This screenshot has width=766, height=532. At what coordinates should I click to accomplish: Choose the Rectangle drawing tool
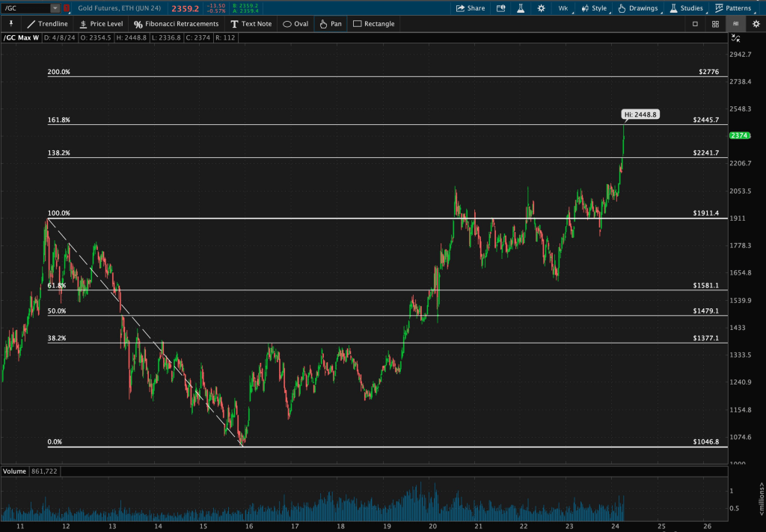click(x=373, y=23)
